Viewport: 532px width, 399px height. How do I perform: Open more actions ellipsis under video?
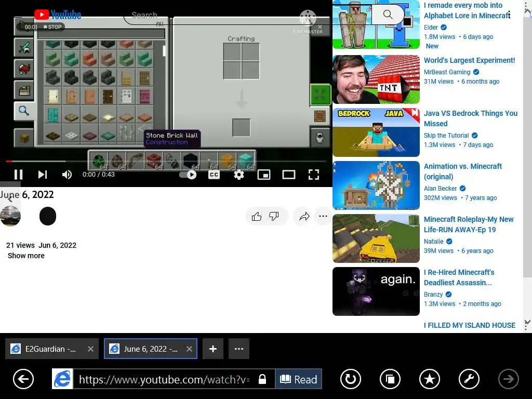click(x=323, y=216)
